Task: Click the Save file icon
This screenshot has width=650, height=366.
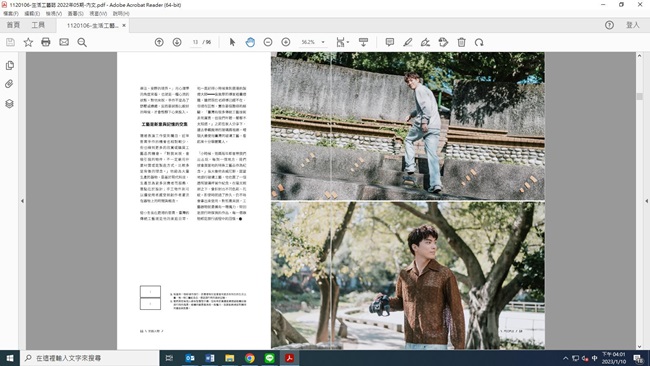Action: pos(10,42)
